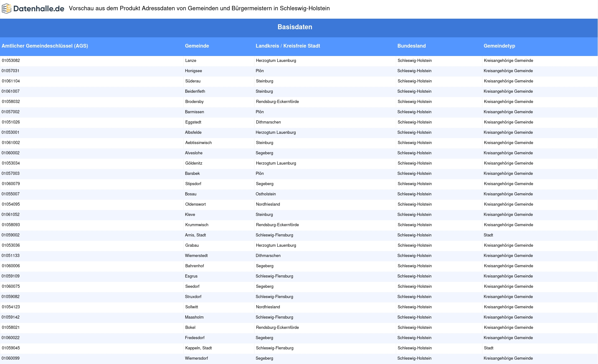The width and height of the screenshot is (598, 364).
Task: Click Kreisangehörige Gemeinde in the Honigsee row
Action: click(x=508, y=71)
